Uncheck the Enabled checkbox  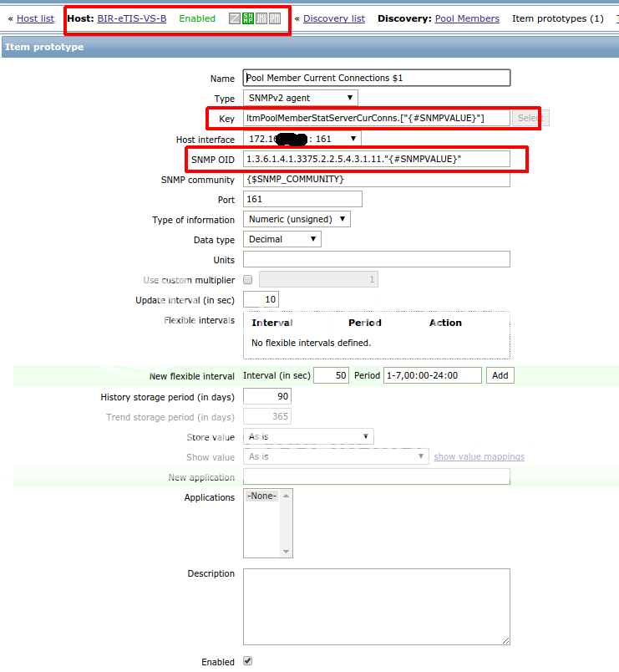247,661
